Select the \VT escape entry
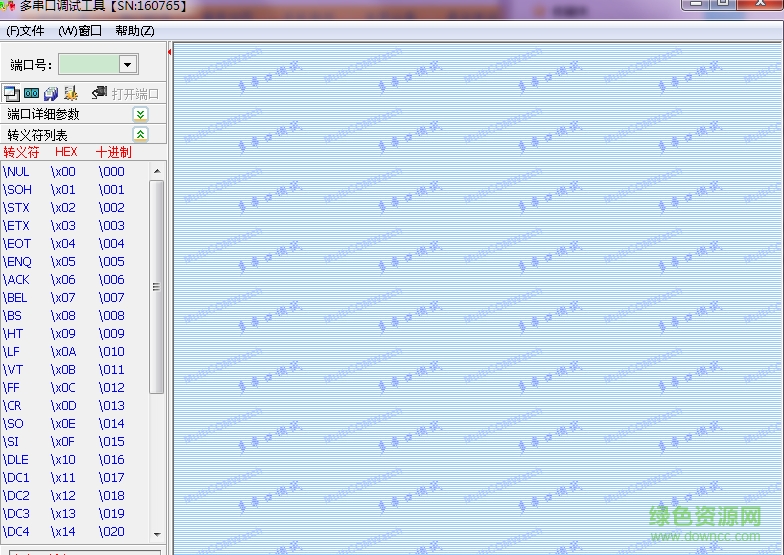This screenshot has height=555, width=784. (12, 370)
